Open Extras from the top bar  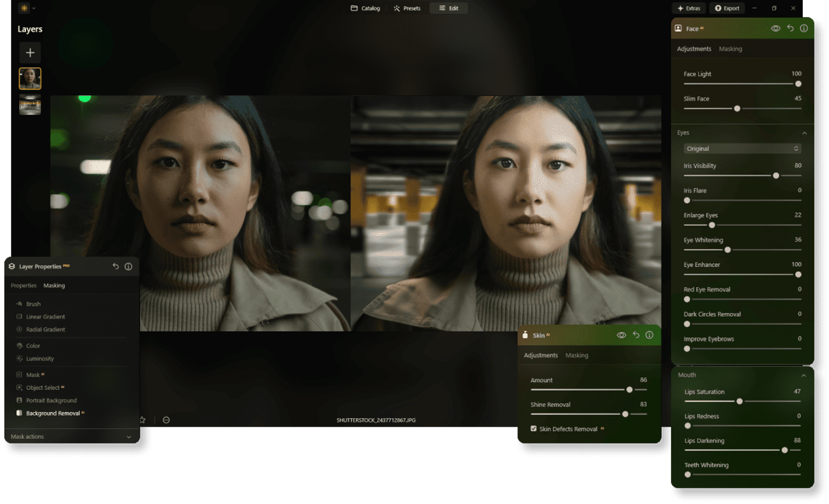click(689, 8)
